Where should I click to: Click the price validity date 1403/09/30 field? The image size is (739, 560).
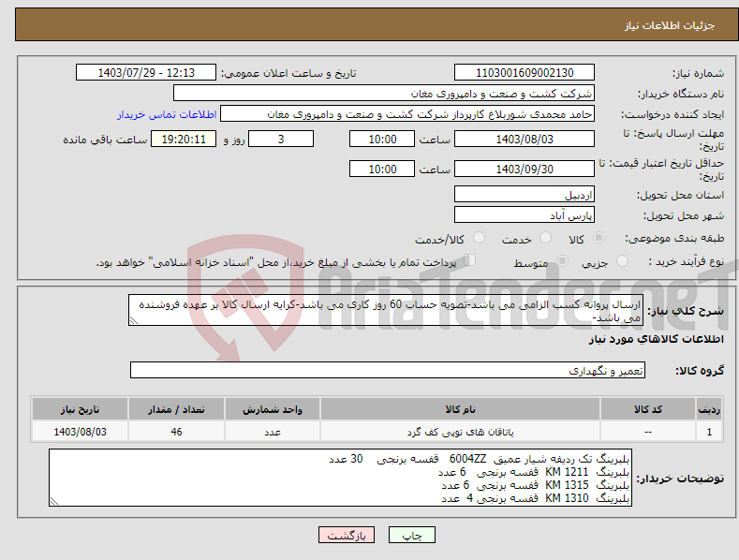pyautogui.click(x=525, y=169)
